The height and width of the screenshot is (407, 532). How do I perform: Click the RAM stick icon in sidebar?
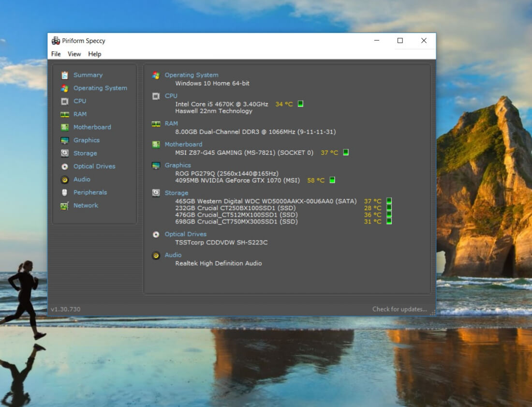tap(64, 114)
